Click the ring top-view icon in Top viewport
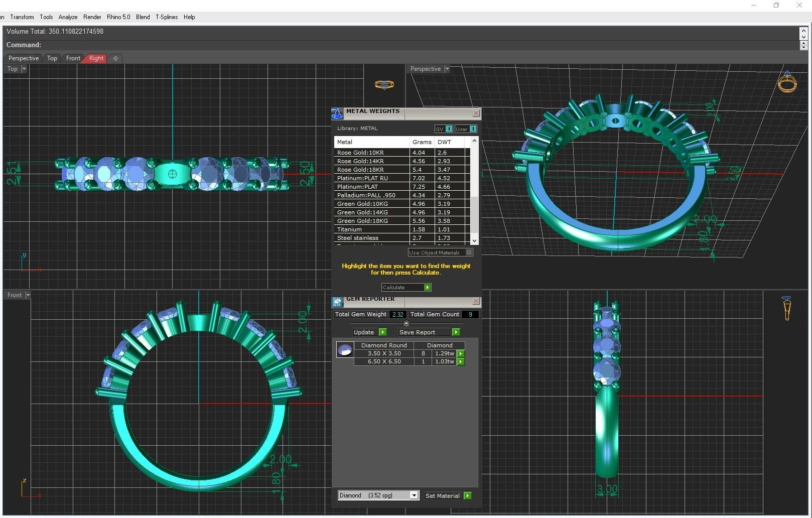The height and width of the screenshot is (518, 812). (384, 85)
